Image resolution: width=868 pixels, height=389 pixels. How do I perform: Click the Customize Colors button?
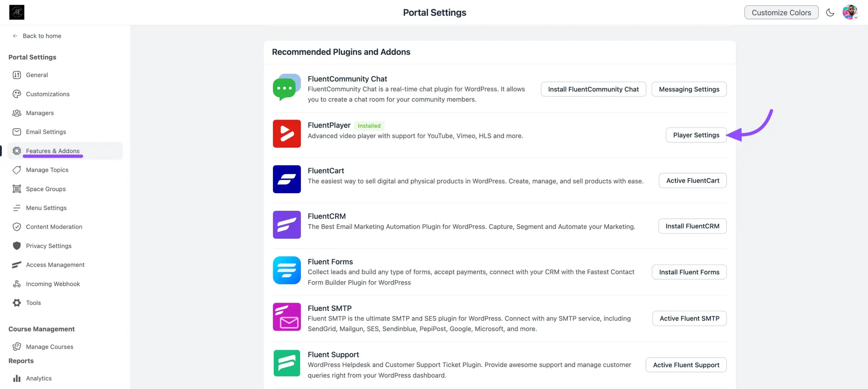pyautogui.click(x=781, y=13)
